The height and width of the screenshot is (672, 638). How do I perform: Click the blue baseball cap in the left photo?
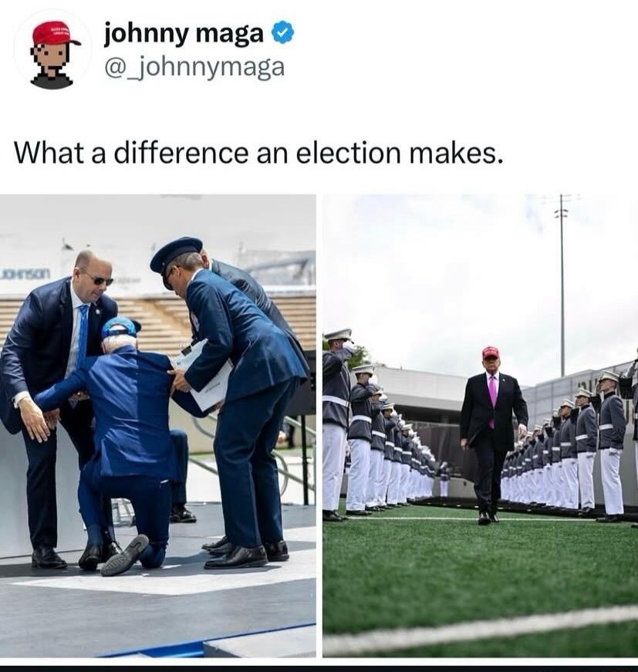pos(120,327)
